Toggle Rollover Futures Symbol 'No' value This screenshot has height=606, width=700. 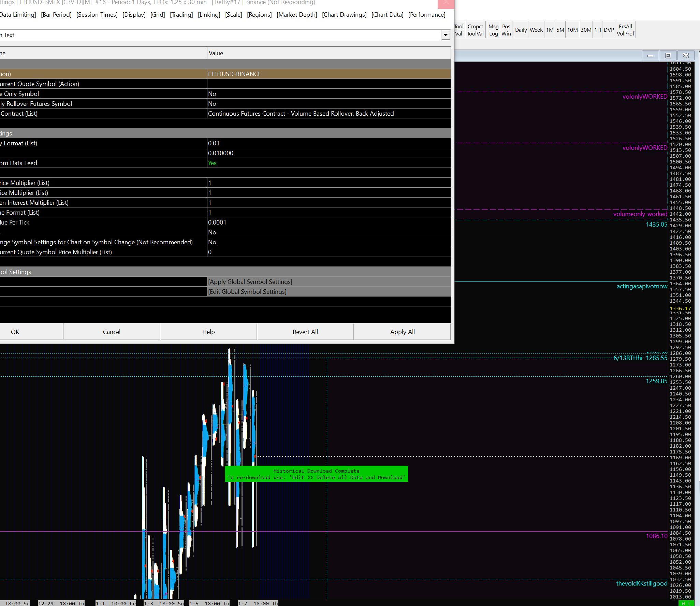click(212, 104)
